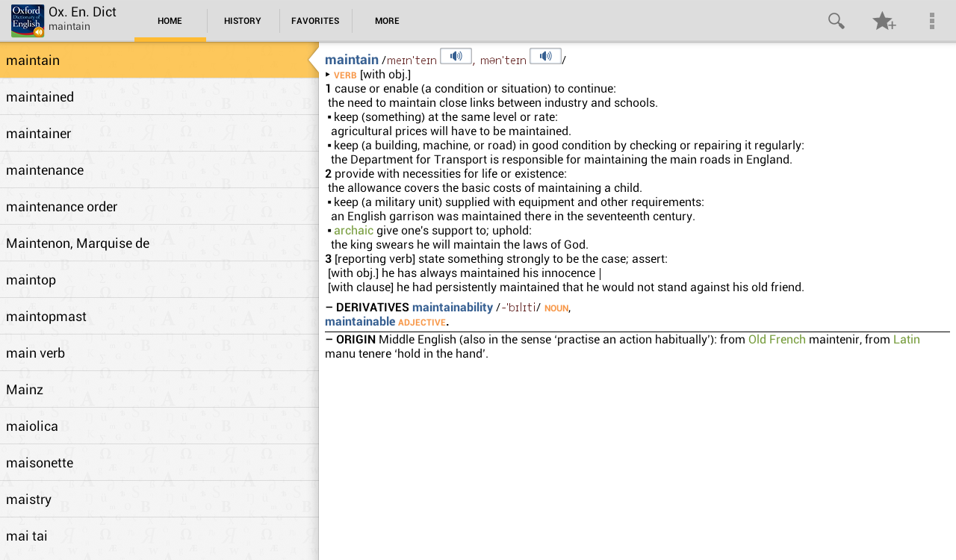Play first pronunciation of maintain
Image resolution: width=956 pixels, height=560 pixels.
pyautogui.click(x=456, y=55)
